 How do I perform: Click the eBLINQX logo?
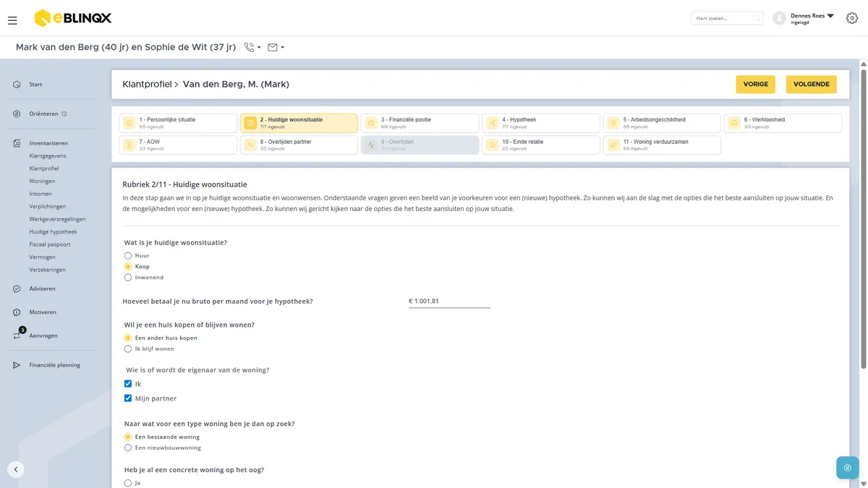pyautogui.click(x=73, y=18)
